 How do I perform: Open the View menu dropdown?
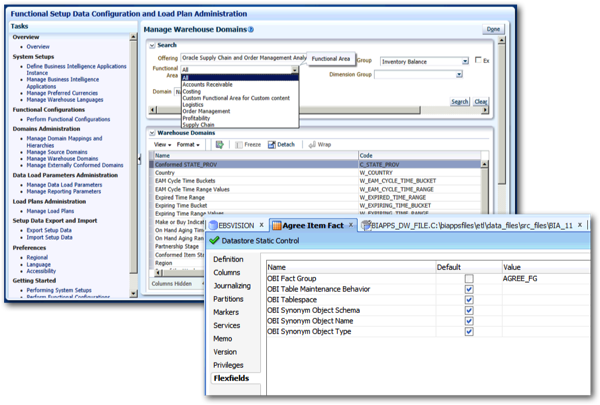[162, 145]
